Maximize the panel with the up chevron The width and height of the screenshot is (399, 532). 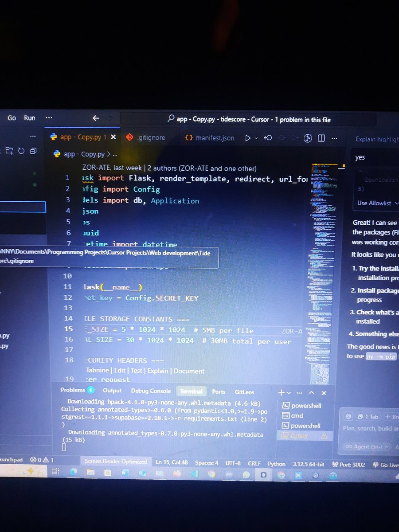tap(311, 393)
